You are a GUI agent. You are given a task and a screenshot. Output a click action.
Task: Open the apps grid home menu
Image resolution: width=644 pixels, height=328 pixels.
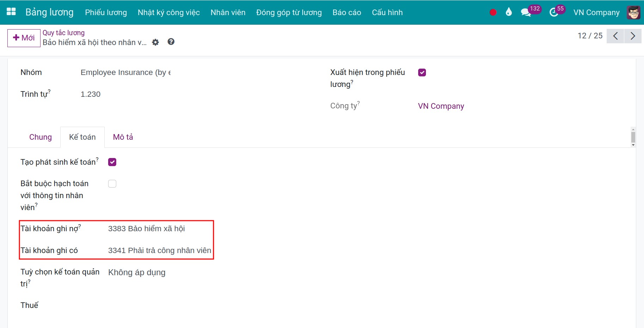(x=11, y=12)
